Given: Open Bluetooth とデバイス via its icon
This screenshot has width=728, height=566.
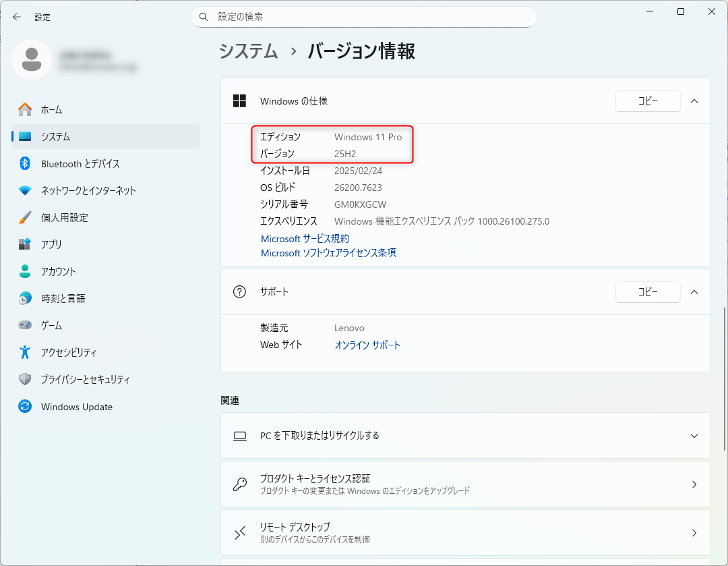Looking at the screenshot, I should pyautogui.click(x=25, y=163).
